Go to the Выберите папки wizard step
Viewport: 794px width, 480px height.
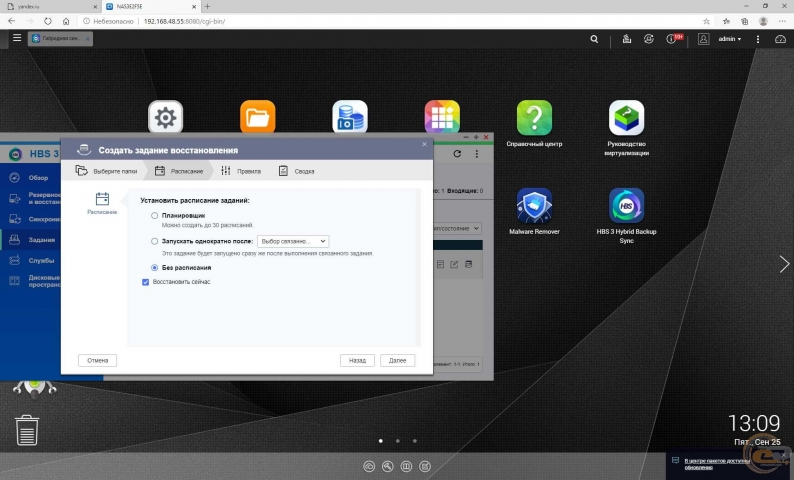[x=106, y=171]
